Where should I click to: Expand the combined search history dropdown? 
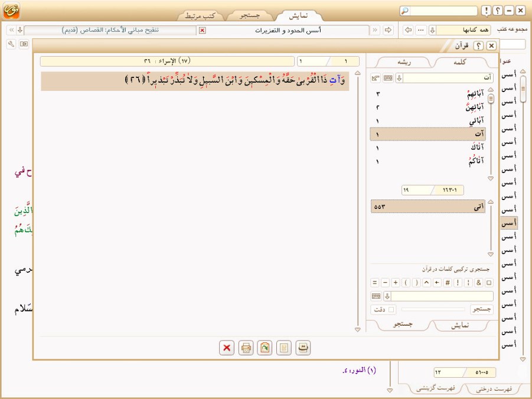pyautogui.click(x=387, y=296)
